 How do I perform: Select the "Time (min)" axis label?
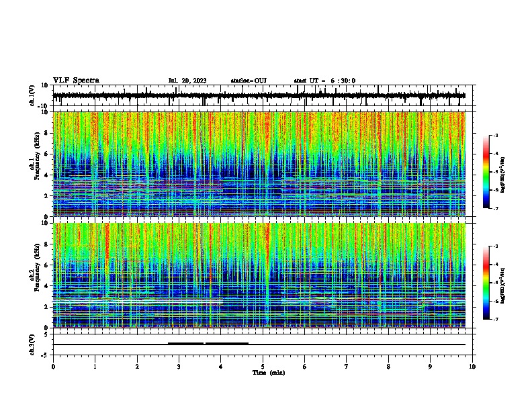pos(269,373)
